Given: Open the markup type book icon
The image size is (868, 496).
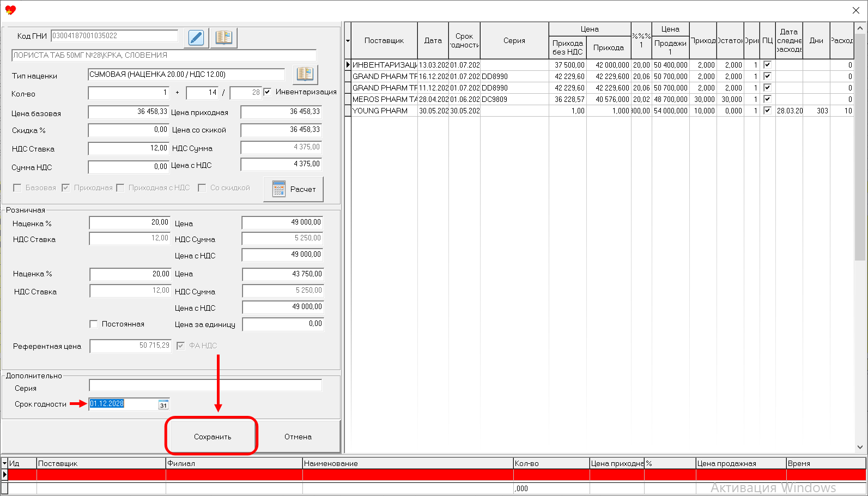Looking at the screenshot, I should (305, 74).
